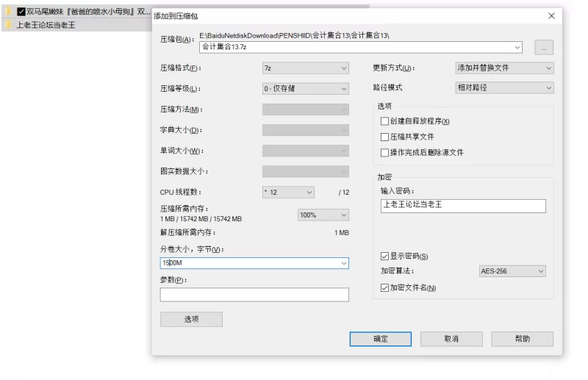The image size is (588, 380).
Task: Open the 路径模式 相对路径 dropdown
Action: pyautogui.click(x=504, y=87)
